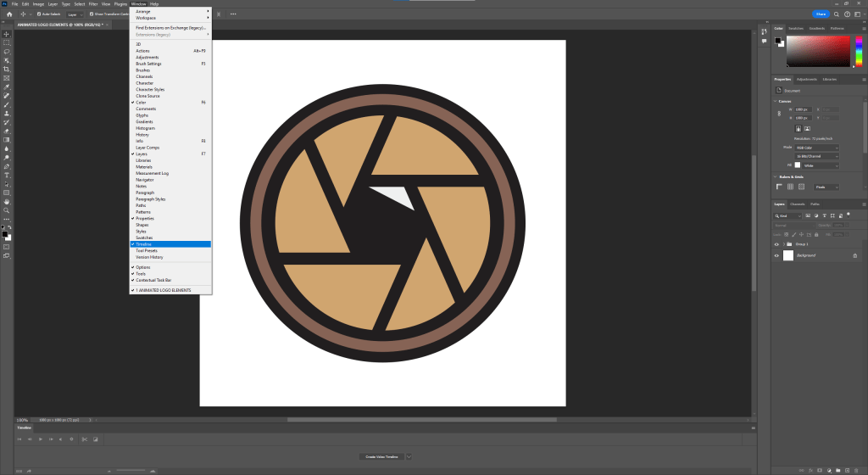The image size is (868, 475).
Task: Select the Hand tool
Action: (x=7, y=202)
